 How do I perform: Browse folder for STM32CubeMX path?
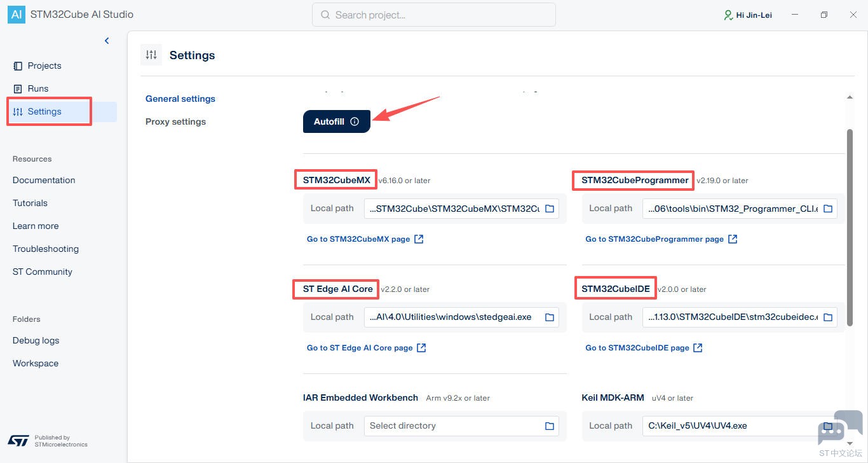550,208
